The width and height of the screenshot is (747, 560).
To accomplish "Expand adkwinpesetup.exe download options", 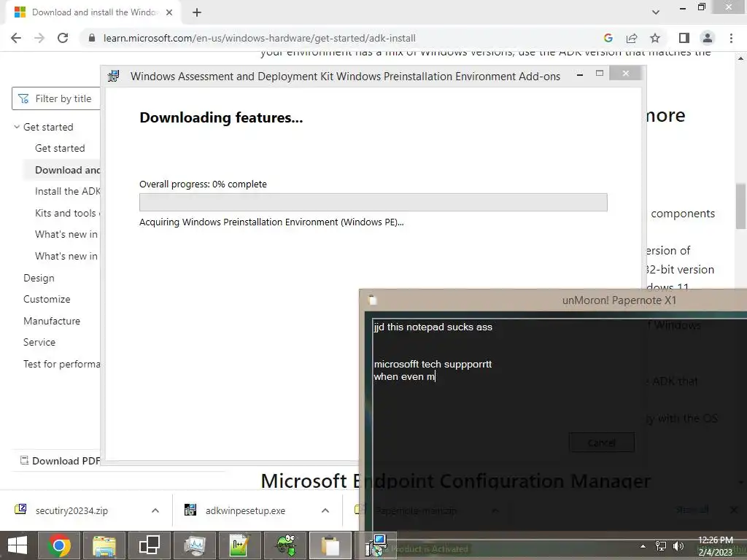I will [325, 510].
